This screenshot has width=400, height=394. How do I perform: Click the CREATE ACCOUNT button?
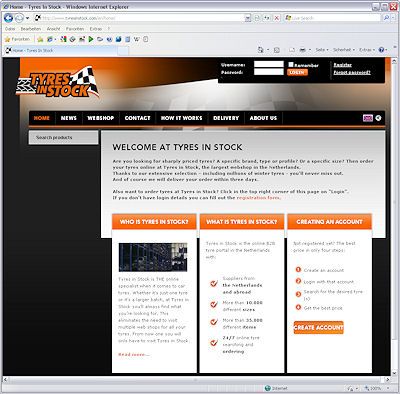(x=318, y=327)
